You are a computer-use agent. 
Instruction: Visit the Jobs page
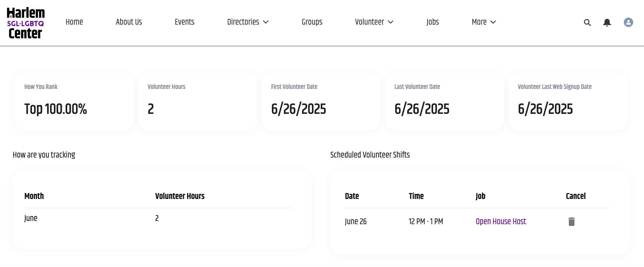click(432, 22)
